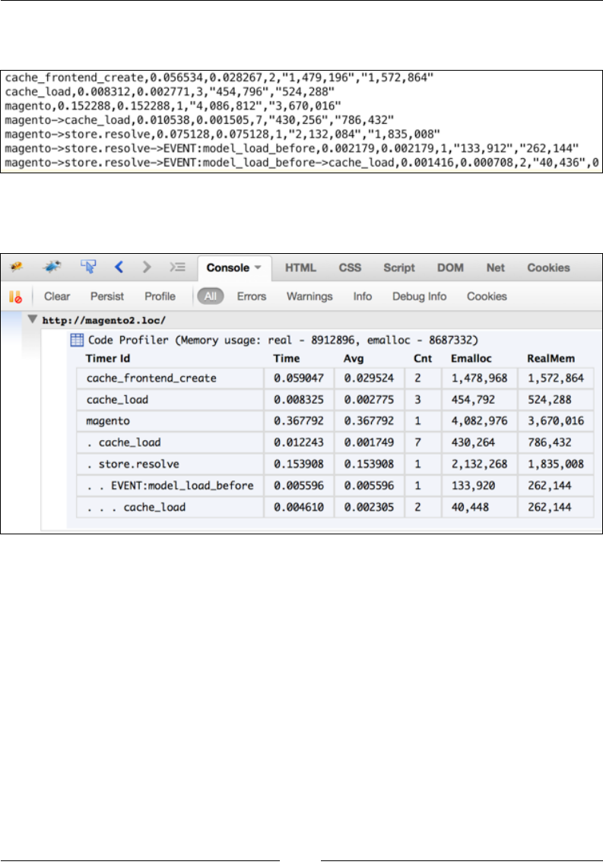Click the 786,432 RealMem table cell
The image size is (603, 868).
tap(555, 443)
